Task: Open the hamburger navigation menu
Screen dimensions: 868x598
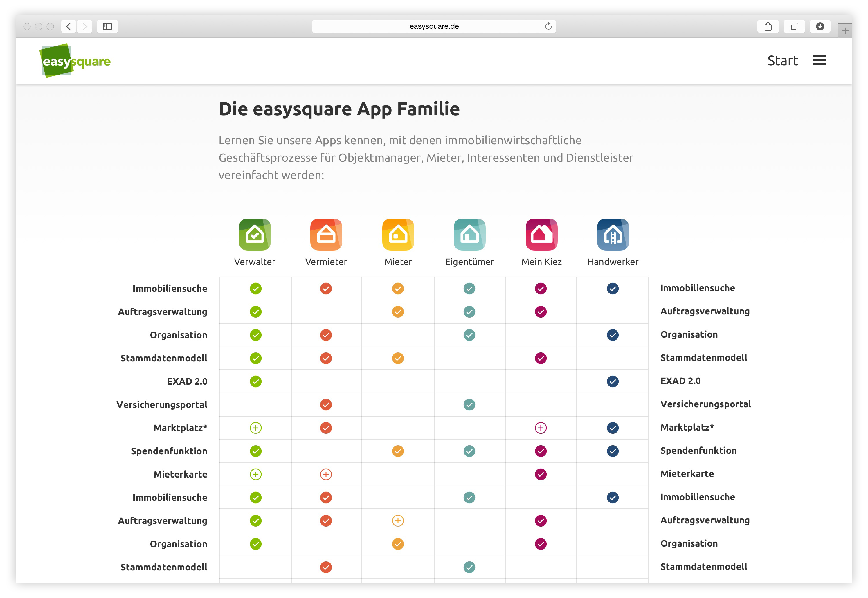Action: point(819,60)
